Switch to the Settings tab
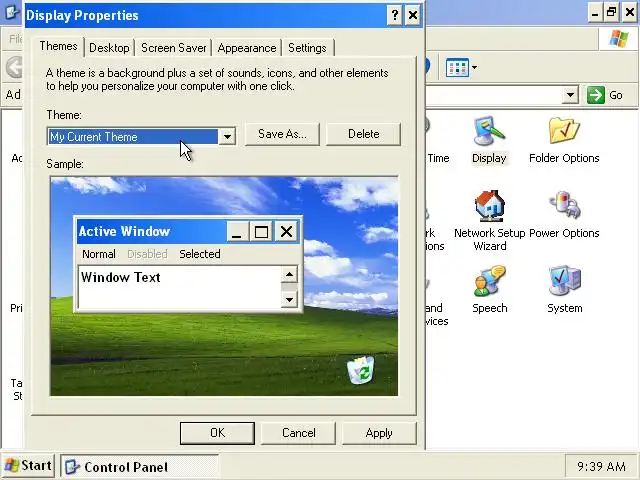 [307, 48]
